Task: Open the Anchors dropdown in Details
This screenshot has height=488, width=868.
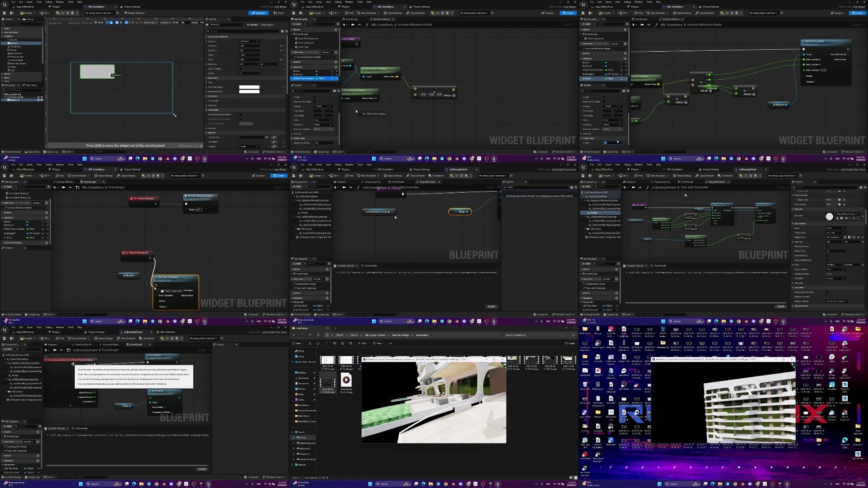Action: (250, 41)
